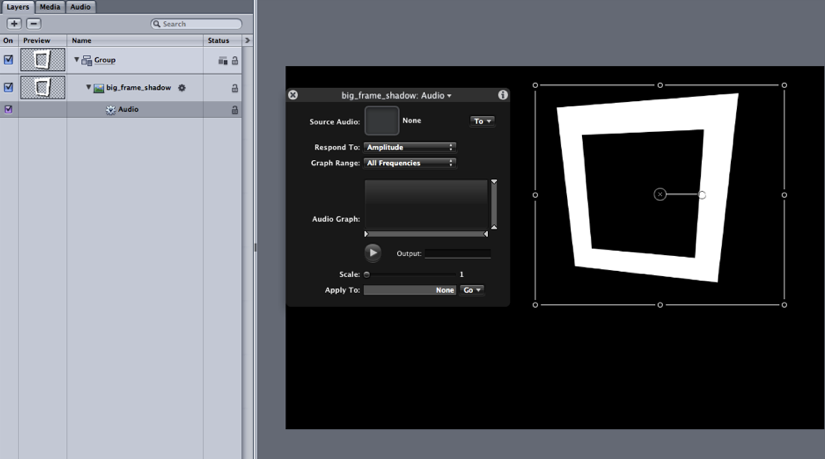Uncheck big_frame_shadow layer visibility

[x=9, y=88]
